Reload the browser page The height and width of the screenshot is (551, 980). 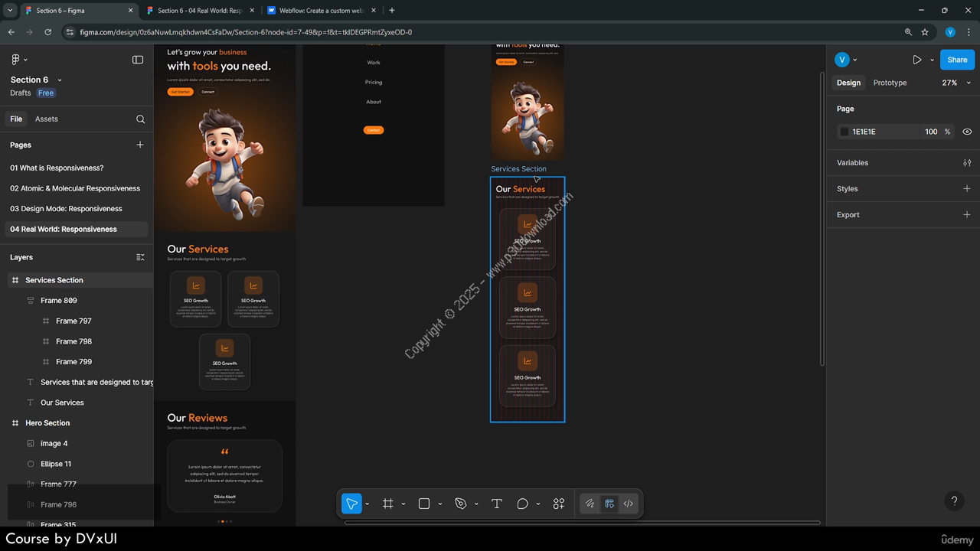click(48, 32)
